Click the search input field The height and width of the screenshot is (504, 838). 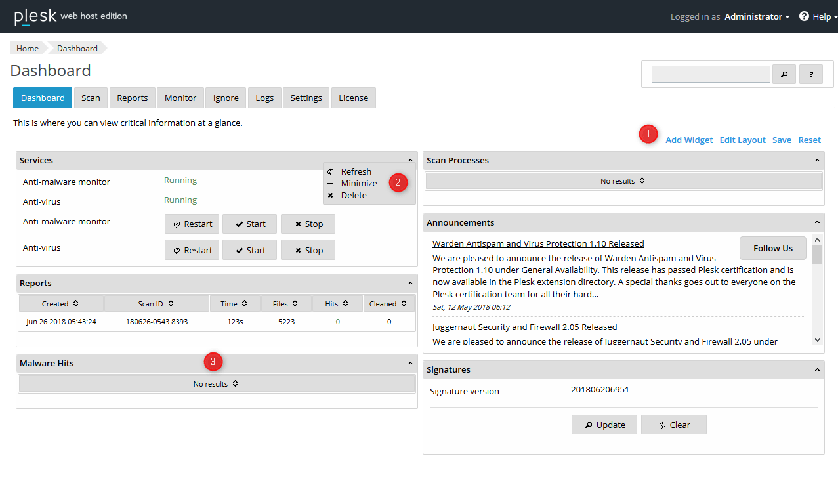pos(710,74)
